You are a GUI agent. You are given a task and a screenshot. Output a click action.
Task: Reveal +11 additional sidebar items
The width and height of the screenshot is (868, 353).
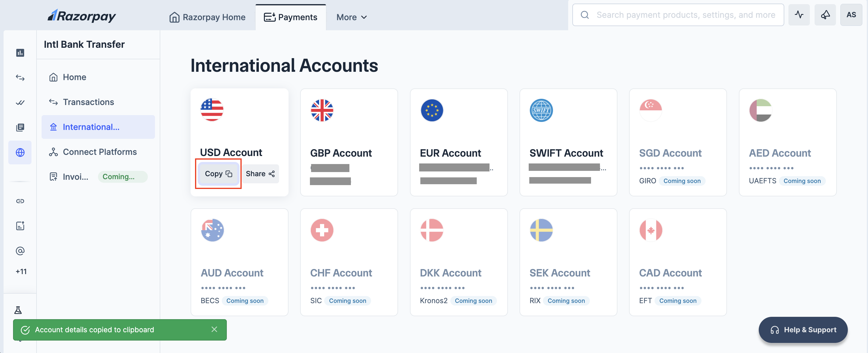tap(20, 271)
